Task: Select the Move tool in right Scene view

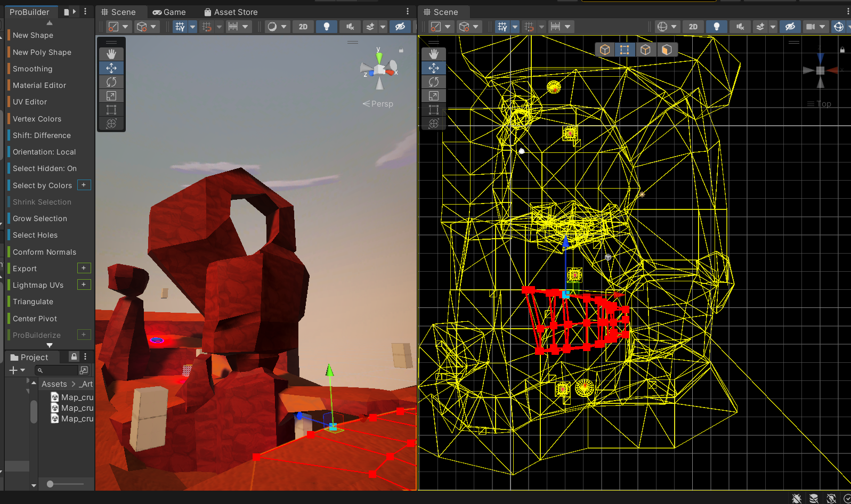Action: coord(434,68)
